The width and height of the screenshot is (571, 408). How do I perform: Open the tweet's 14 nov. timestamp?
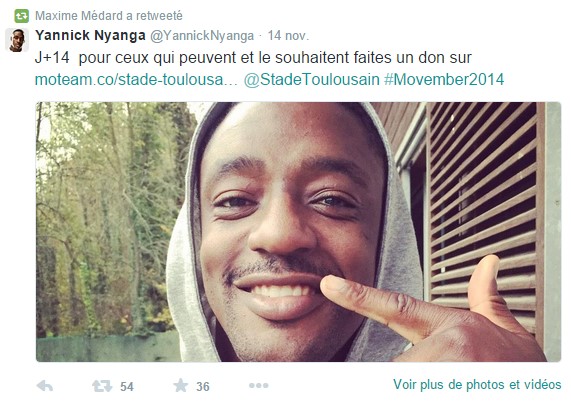click(x=288, y=36)
